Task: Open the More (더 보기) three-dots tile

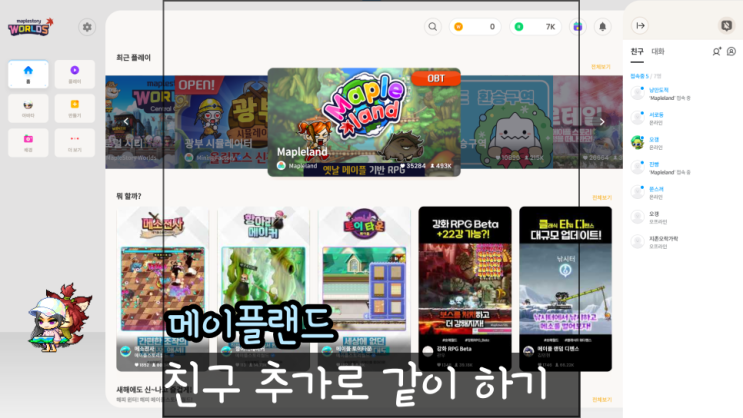Action: (75, 143)
